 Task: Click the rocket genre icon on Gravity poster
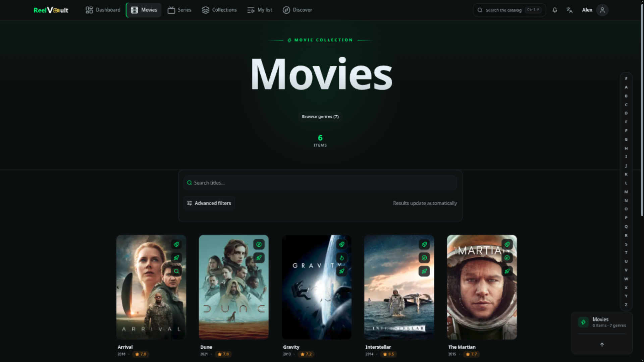[x=342, y=271]
